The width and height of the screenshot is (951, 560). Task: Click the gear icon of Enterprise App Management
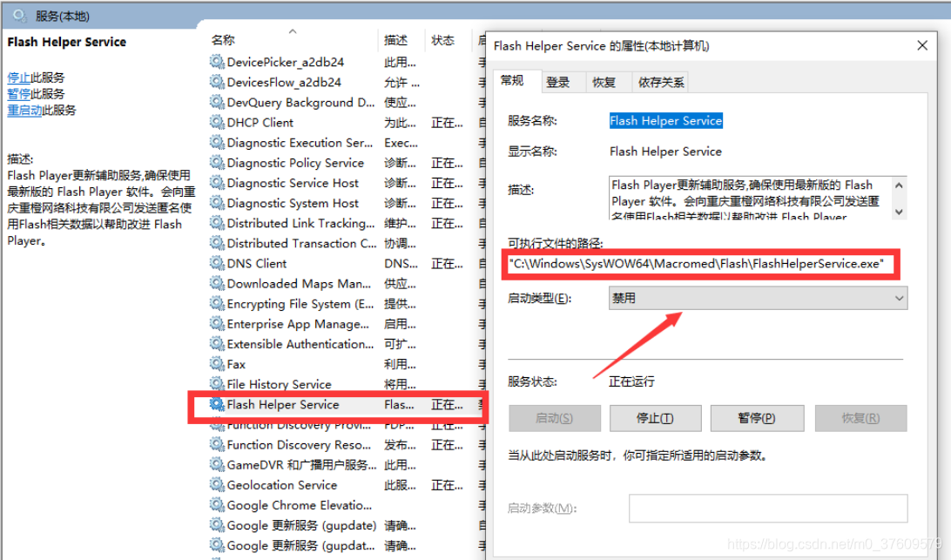point(217,323)
